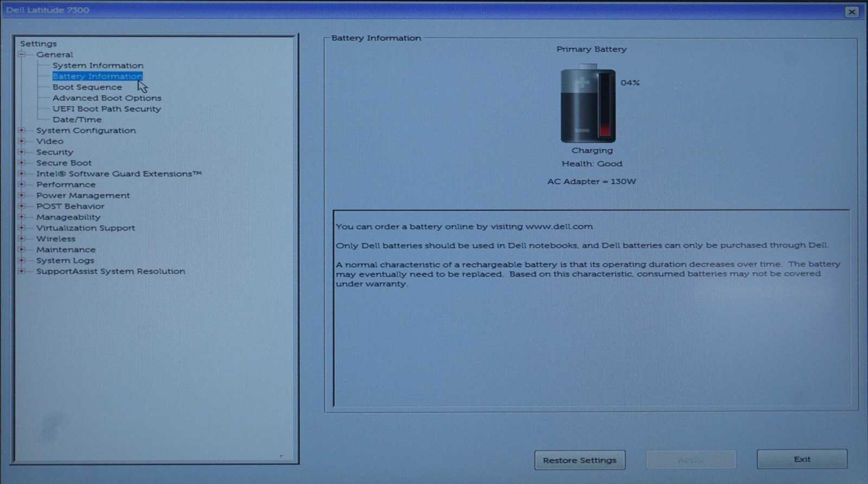Select the System Logs category
The image size is (868, 484).
click(x=65, y=261)
